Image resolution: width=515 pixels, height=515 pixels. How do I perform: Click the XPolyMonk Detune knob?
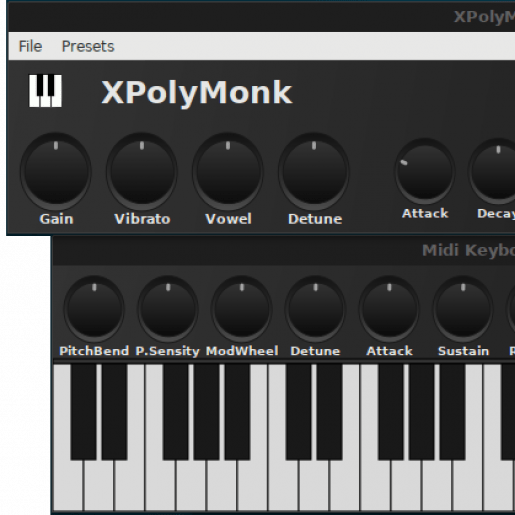314,171
